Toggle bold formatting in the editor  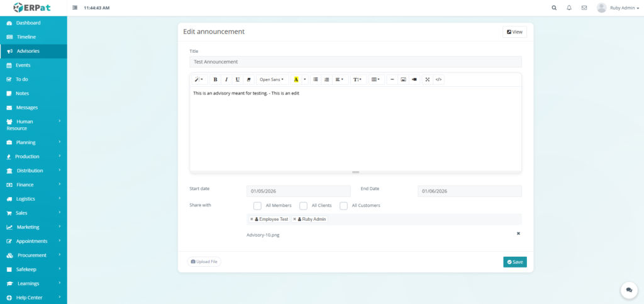215,80
